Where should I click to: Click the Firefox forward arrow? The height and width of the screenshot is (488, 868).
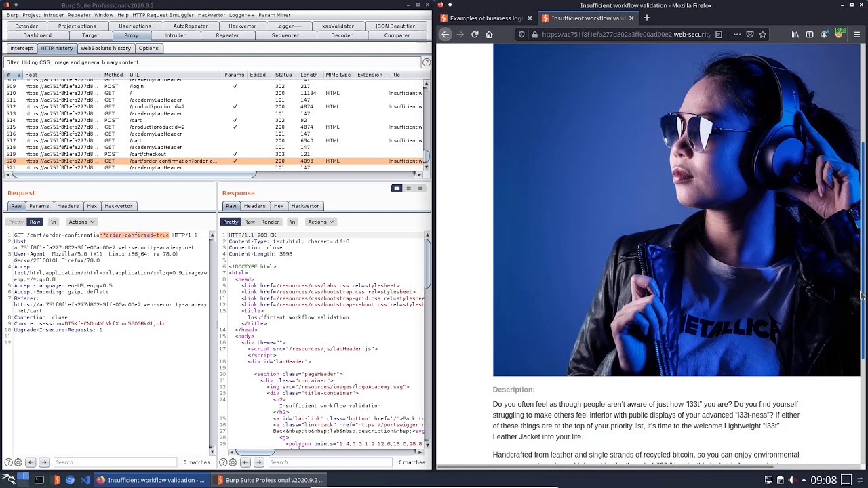pos(460,34)
